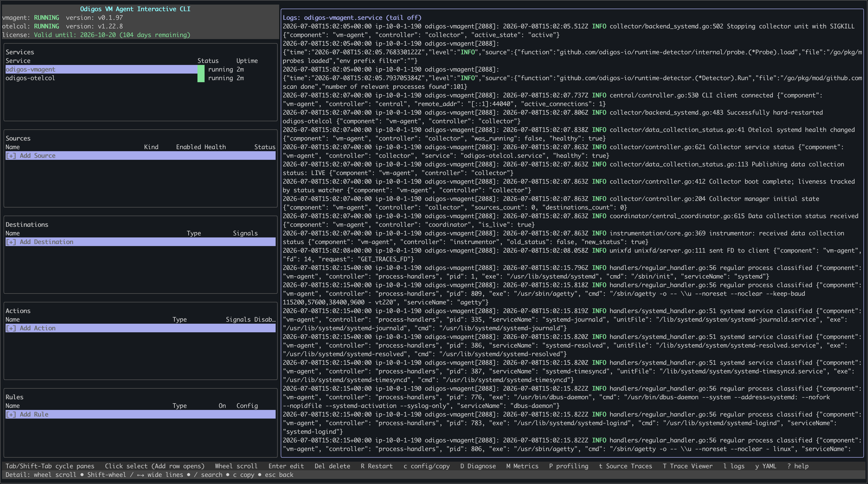
Task: Click the R Restart shortcut in footer
Action: [377, 466]
